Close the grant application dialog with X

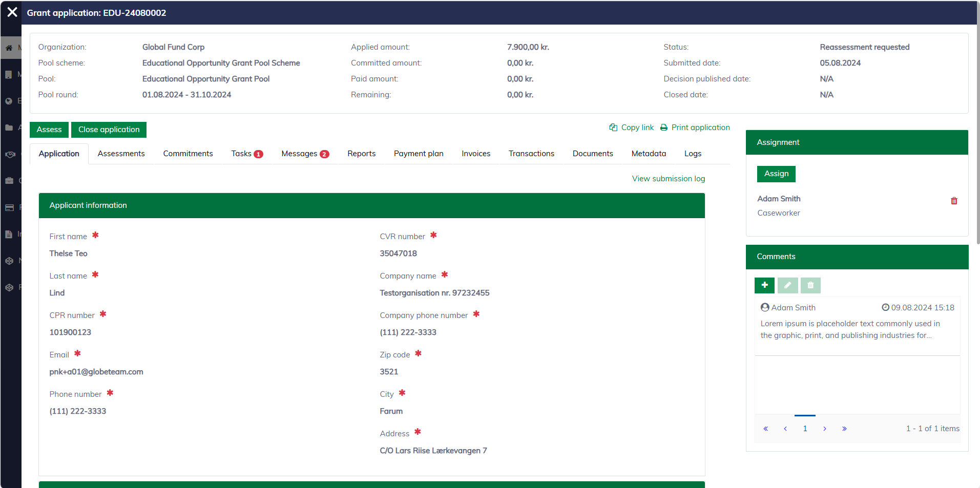pyautogui.click(x=12, y=12)
